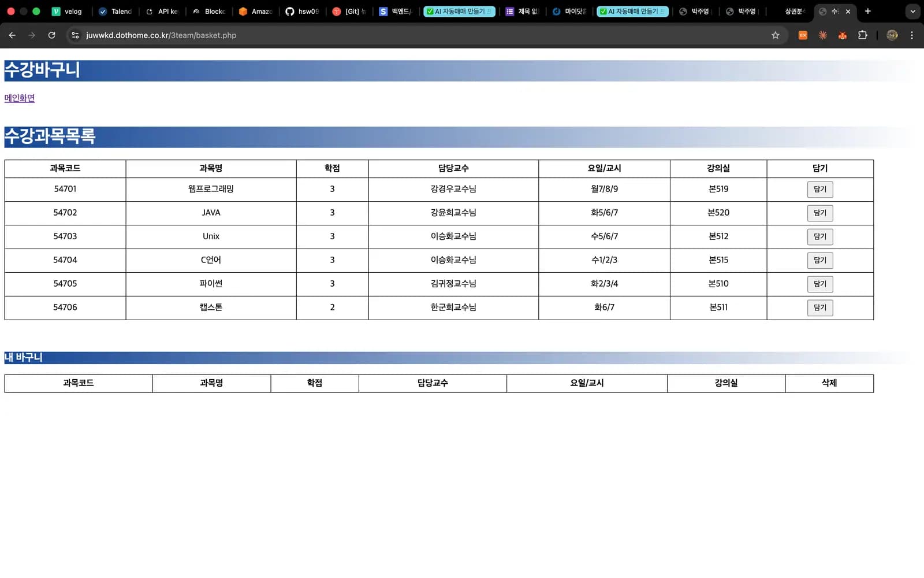Viewport: 924px width, 578px height.
Task: Click the 파이썬 course name
Action: coord(211,284)
